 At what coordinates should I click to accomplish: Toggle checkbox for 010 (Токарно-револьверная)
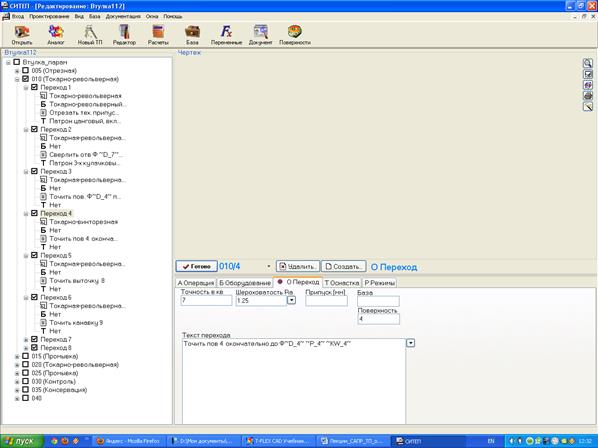click(x=25, y=79)
